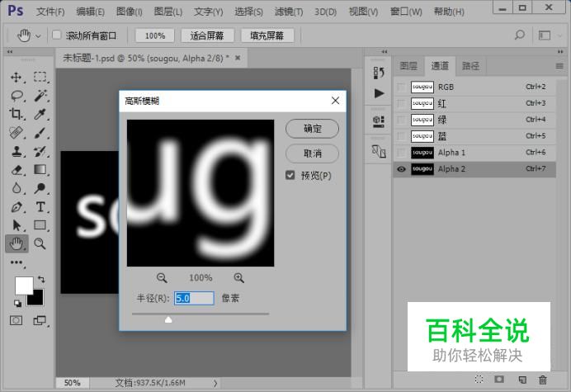Click the OK button in Gaussian Blur
571x392 pixels.
click(x=312, y=129)
